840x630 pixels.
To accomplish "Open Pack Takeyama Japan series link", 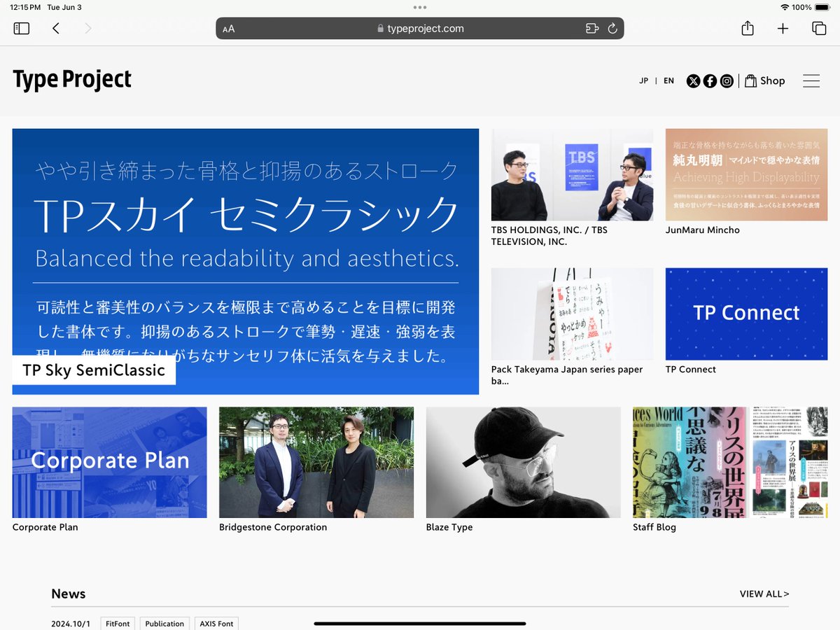I will coord(567,375).
